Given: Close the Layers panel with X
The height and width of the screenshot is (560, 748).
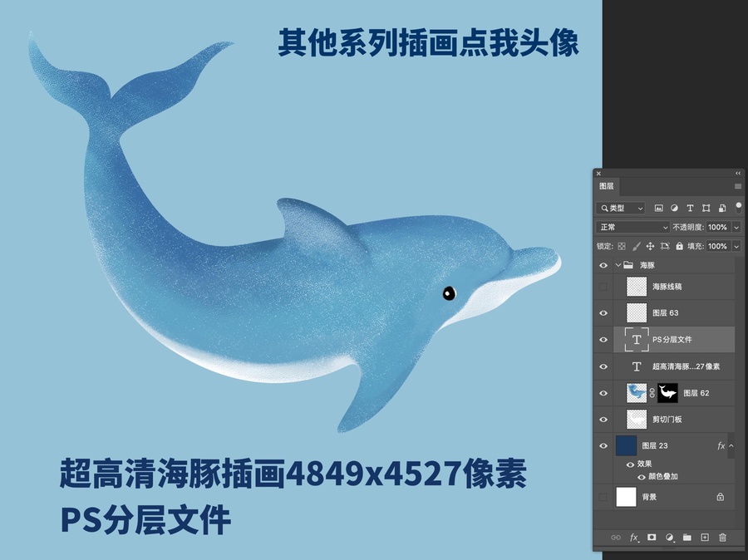Looking at the screenshot, I should [x=598, y=174].
